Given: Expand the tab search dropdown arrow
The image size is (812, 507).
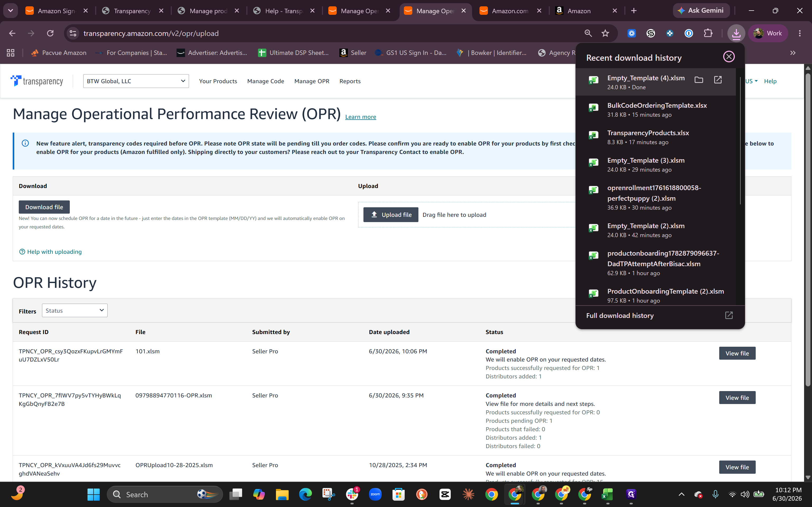Looking at the screenshot, I should [10, 11].
